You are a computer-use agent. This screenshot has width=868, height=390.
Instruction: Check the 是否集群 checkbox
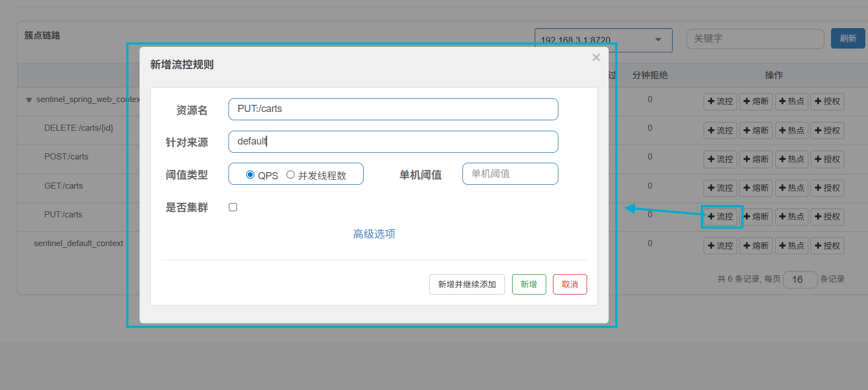(233, 207)
